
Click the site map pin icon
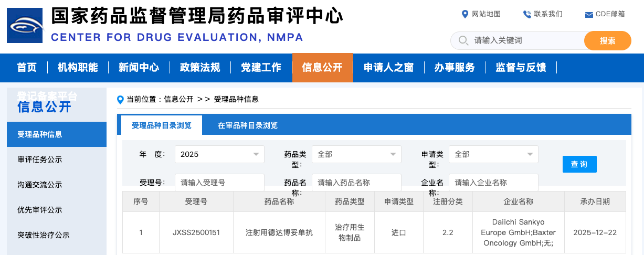[x=464, y=14]
